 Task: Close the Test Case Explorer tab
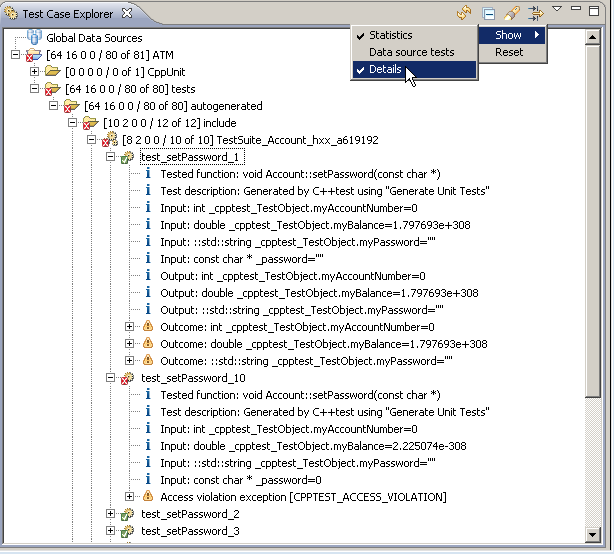click(x=127, y=13)
